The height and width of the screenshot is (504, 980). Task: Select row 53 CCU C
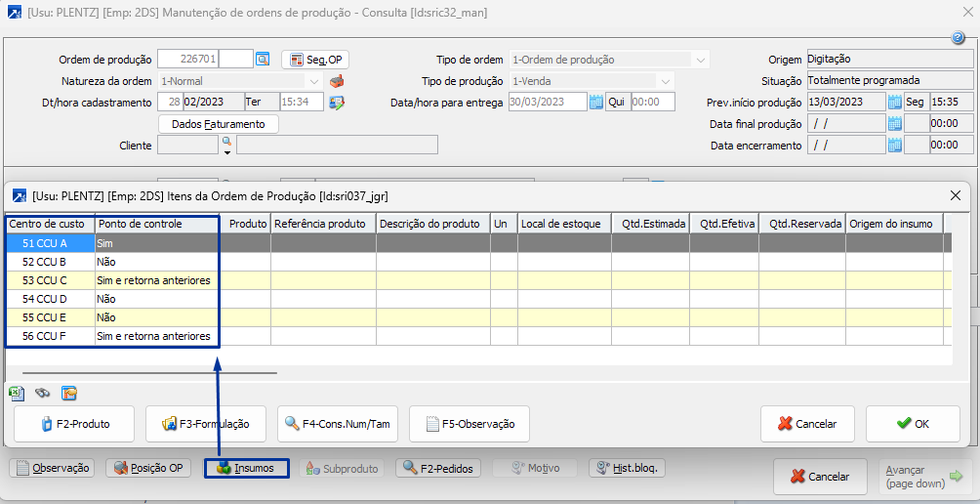478,280
